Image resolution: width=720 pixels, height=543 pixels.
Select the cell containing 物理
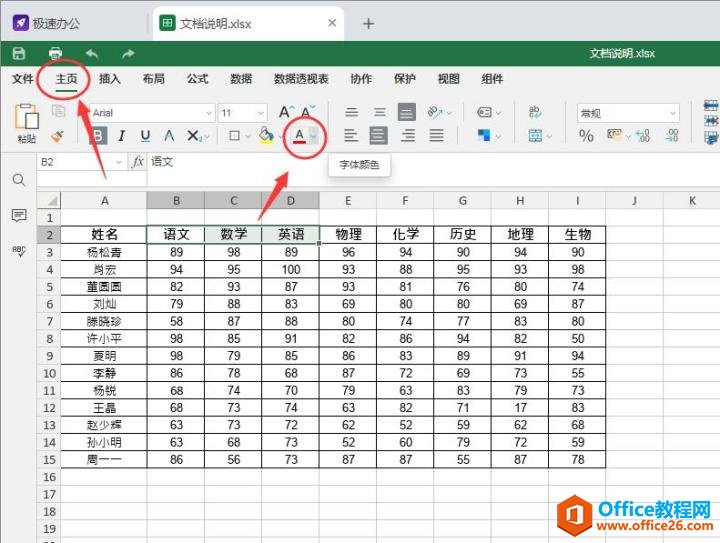348,235
